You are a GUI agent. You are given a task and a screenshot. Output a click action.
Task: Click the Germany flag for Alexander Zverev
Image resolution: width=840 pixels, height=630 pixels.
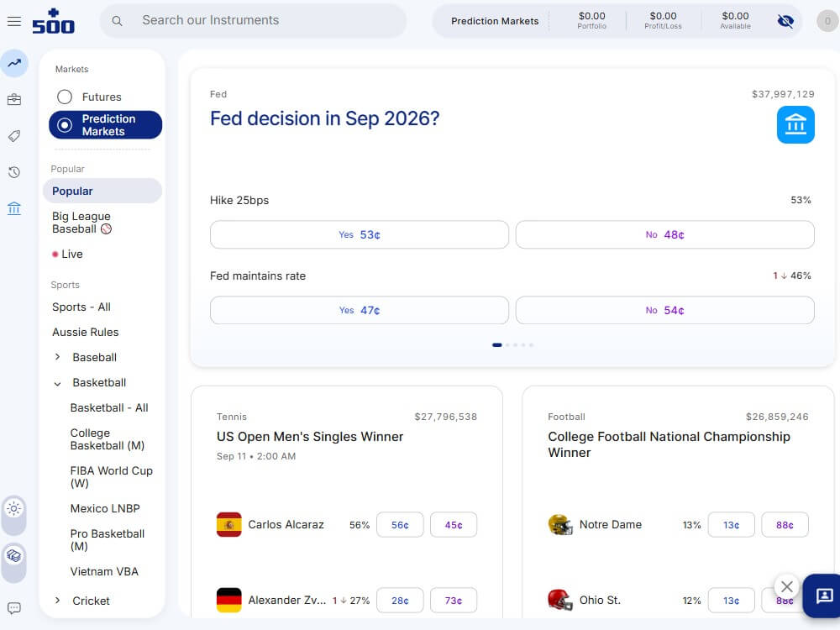pyautogui.click(x=228, y=601)
